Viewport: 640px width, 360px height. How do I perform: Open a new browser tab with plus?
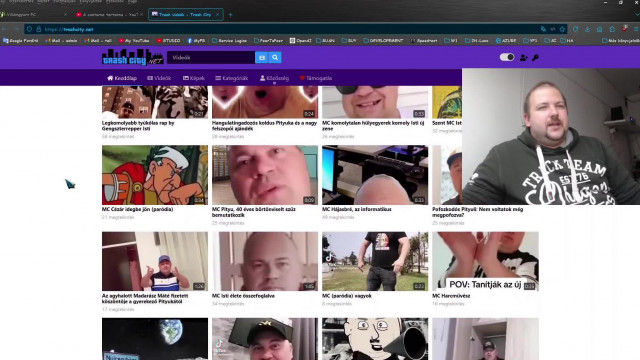230,15
